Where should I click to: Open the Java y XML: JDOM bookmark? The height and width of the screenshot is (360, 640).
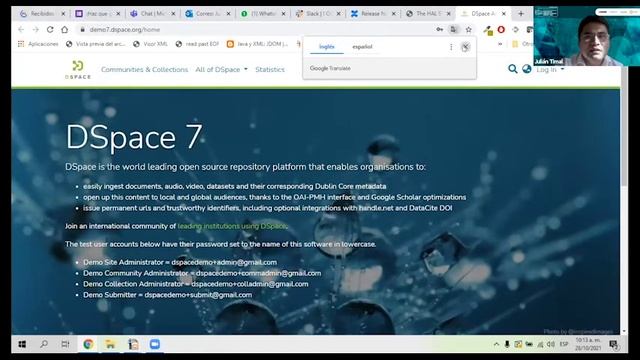tap(257, 44)
